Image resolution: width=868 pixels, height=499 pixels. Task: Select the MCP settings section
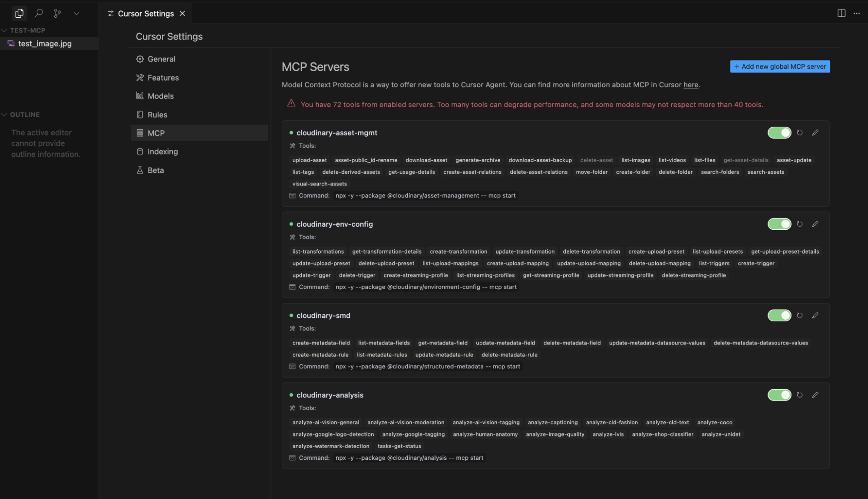[x=199, y=133]
